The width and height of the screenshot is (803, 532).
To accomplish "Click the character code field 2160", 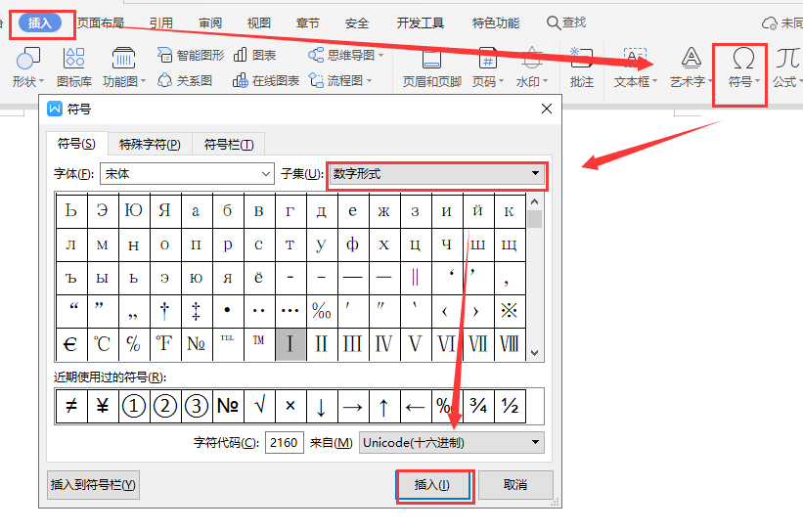I will [285, 442].
